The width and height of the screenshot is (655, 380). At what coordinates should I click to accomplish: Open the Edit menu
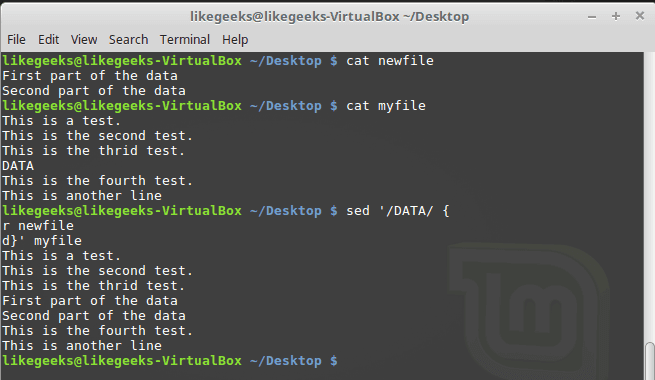48,40
